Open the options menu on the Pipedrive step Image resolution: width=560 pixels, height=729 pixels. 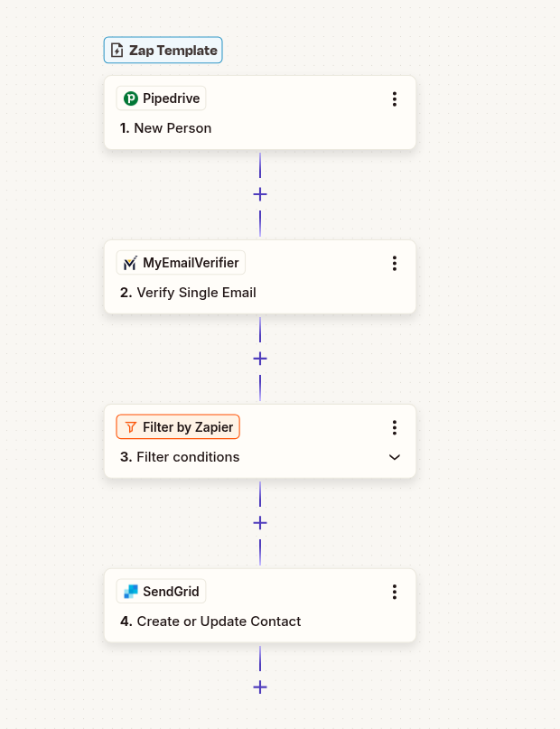pyautogui.click(x=394, y=99)
